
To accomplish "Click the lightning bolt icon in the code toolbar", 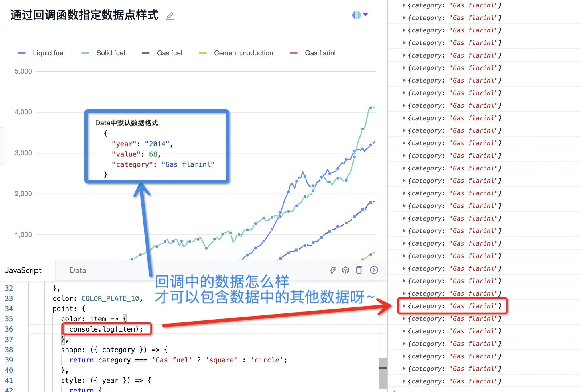I will (x=333, y=270).
